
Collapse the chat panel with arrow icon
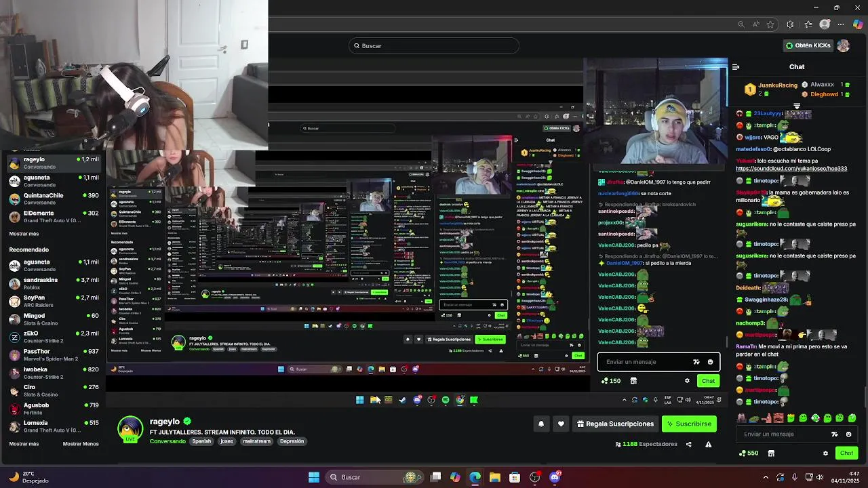pyautogui.click(x=736, y=66)
